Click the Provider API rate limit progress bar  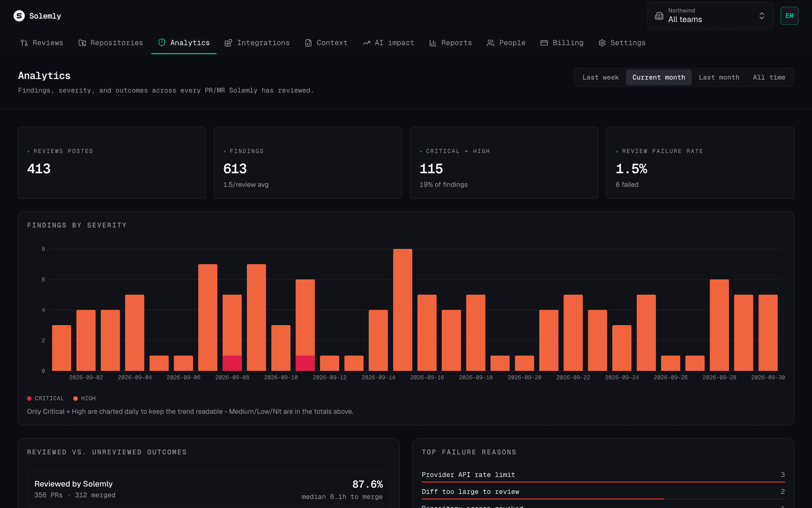(x=603, y=482)
